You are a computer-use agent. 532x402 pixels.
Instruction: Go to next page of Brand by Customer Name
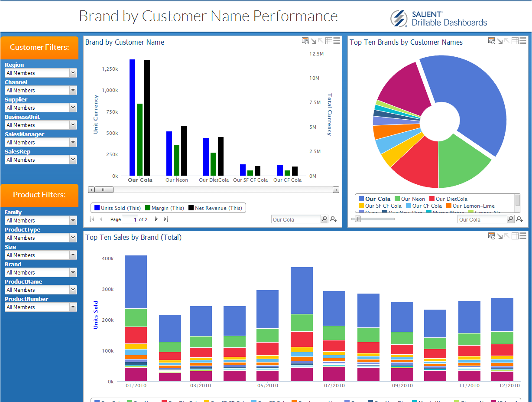click(156, 219)
